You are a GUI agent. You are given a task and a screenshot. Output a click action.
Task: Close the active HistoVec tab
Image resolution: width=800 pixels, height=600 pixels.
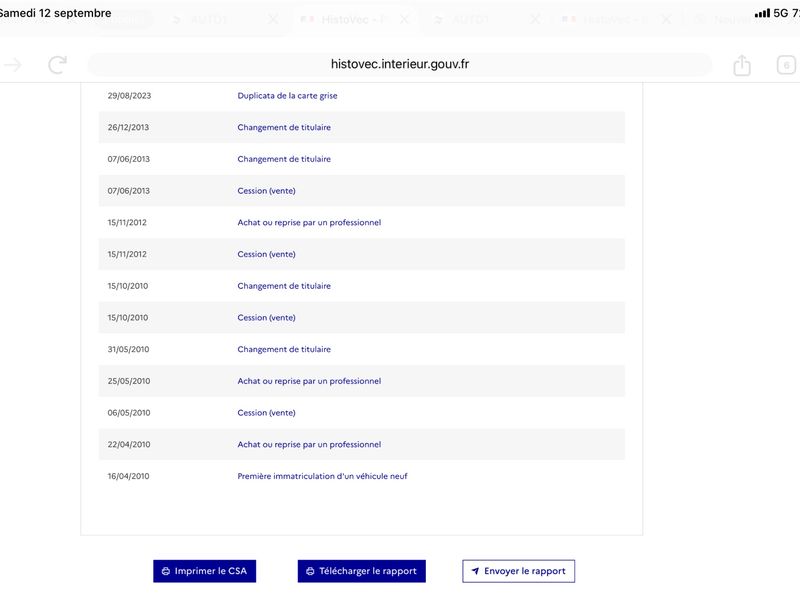pos(404,20)
